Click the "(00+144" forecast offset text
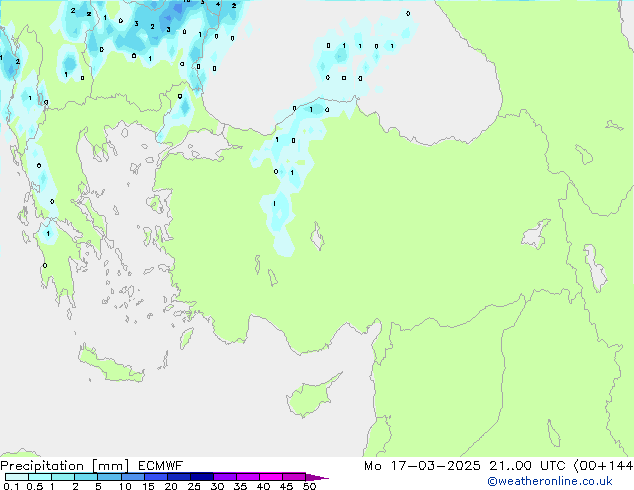 point(603,466)
